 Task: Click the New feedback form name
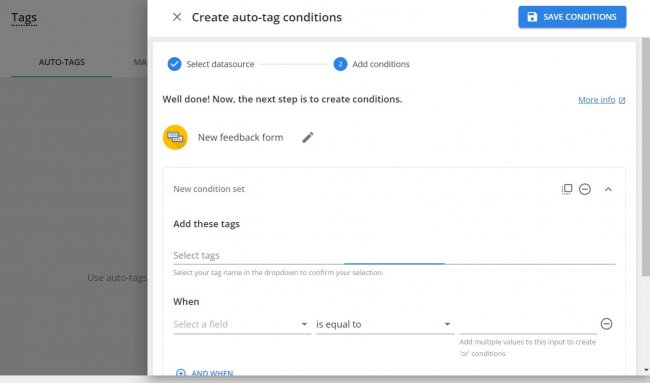click(240, 137)
